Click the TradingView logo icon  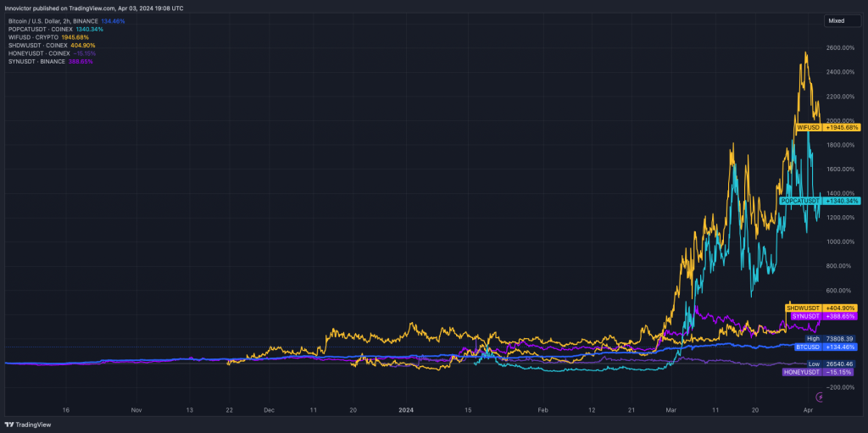point(11,425)
